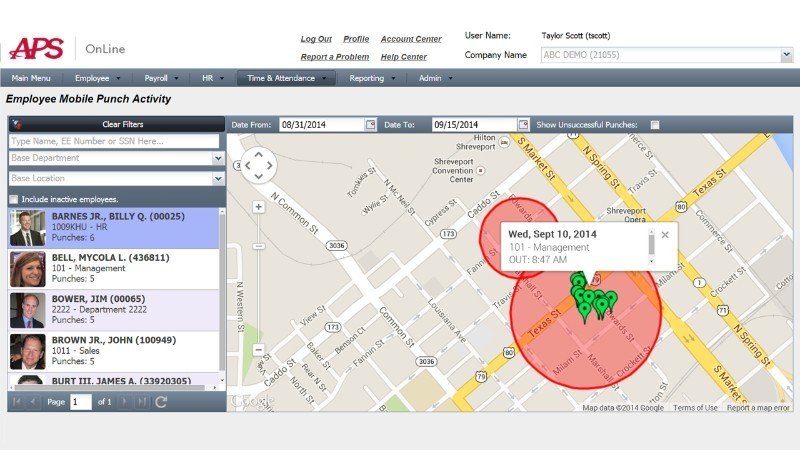
Task: Close the Sept 10 punch info popup
Action: (665, 235)
